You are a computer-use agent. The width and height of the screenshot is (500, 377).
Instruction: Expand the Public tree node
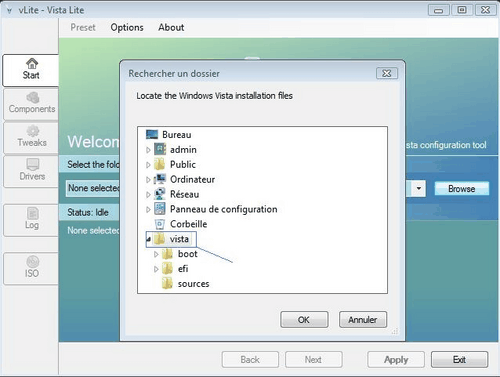pyautogui.click(x=148, y=165)
